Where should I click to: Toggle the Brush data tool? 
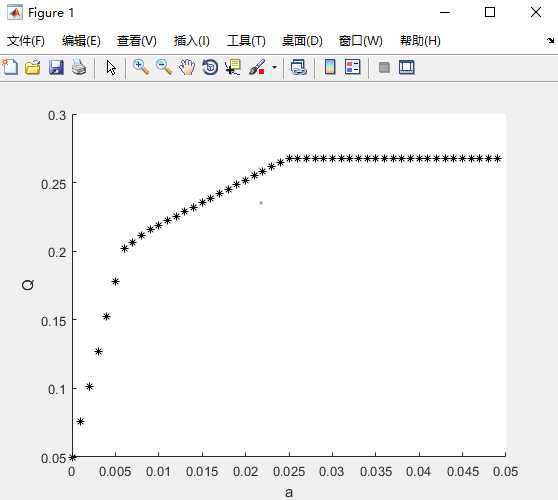pyautogui.click(x=257, y=67)
